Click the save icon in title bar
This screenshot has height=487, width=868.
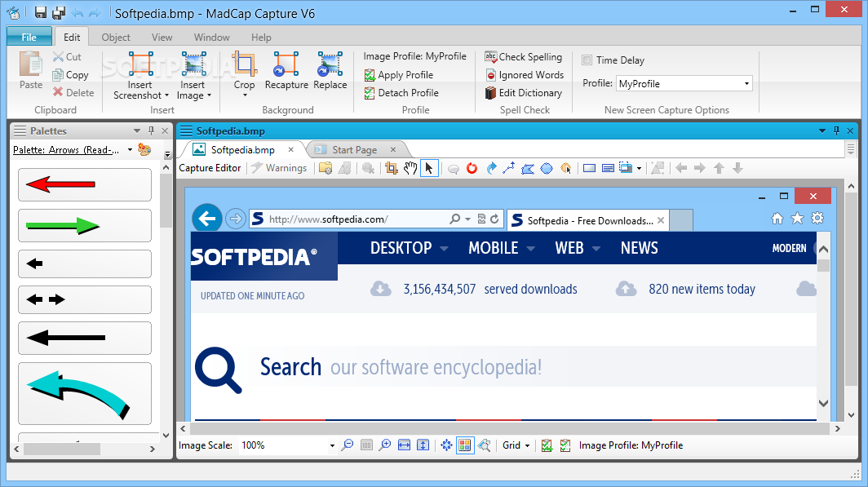click(41, 13)
